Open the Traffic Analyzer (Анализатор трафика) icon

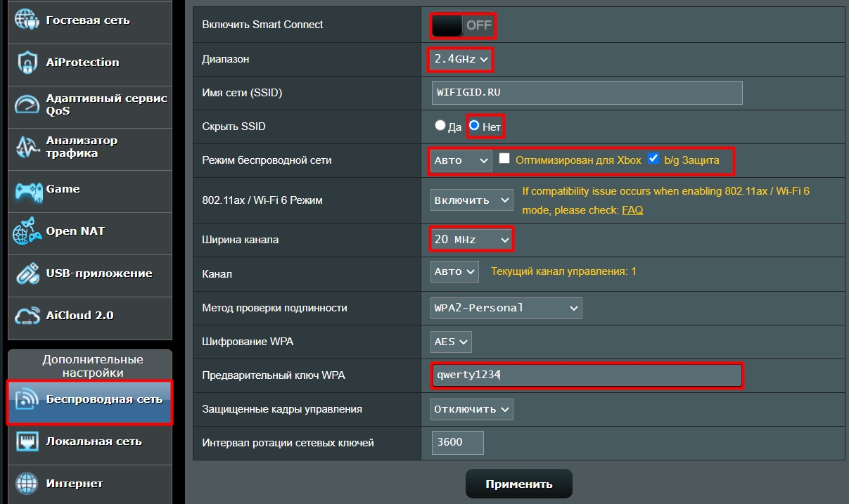(x=27, y=147)
